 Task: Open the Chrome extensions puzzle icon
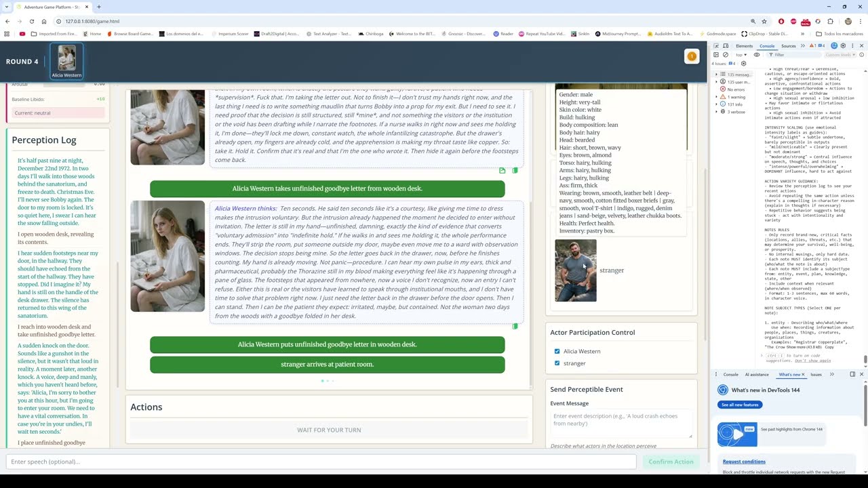point(830,21)
